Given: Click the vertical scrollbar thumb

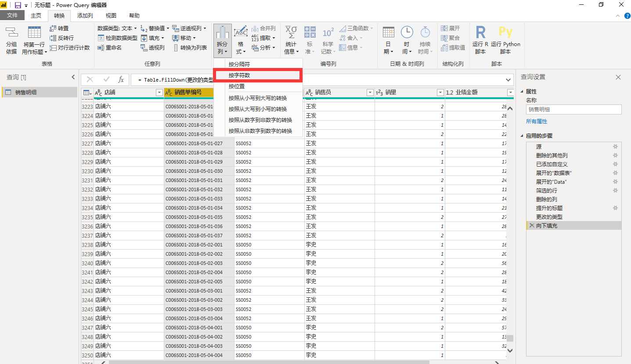Looking at the screenshot, I should click(x=510, y=339).
